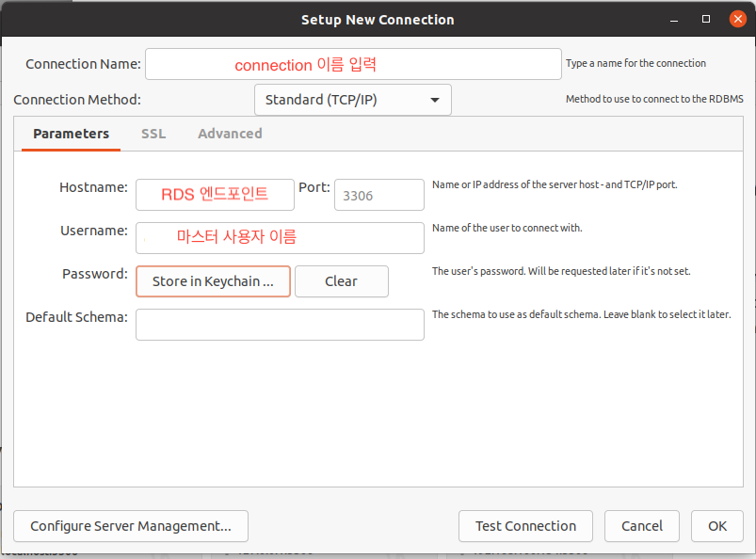Image resolution: width=756 pixels, height=559 pixels.
Task: Click the Store in Keychain button
Action: [213, 281]
